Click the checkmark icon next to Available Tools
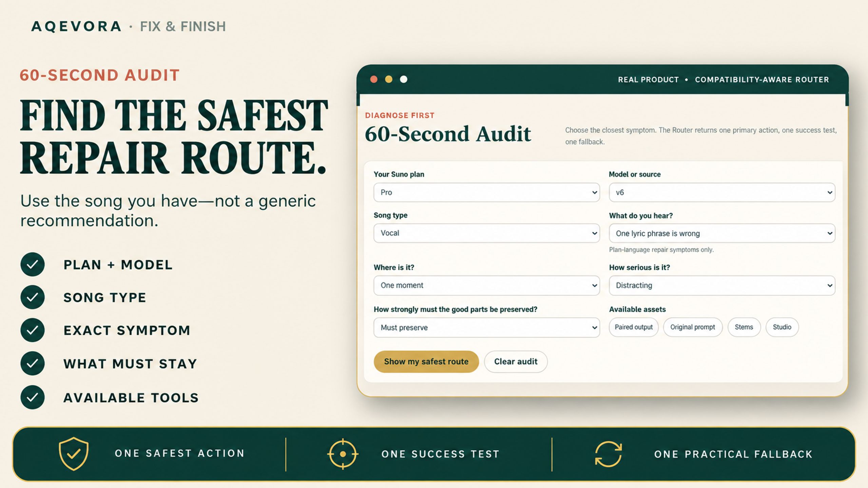 (33, 397)
